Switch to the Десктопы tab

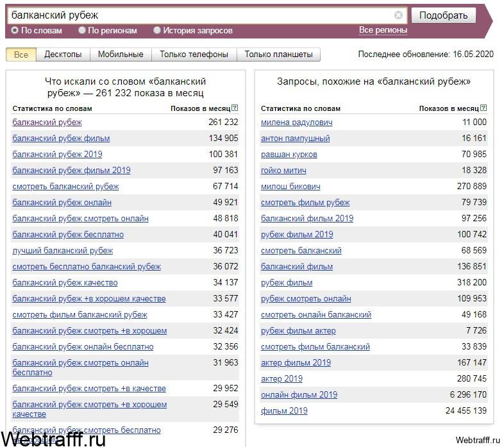pyautogui.click(x=63, y=55)
